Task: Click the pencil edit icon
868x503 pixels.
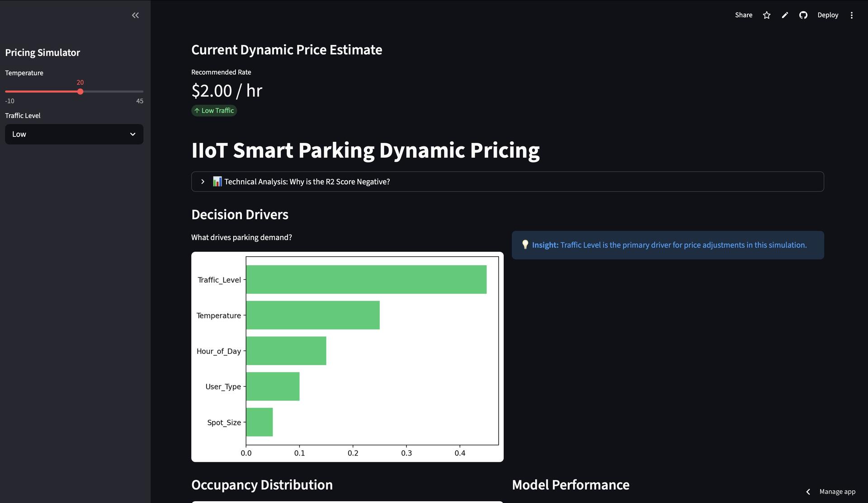Action: [x=785, y=15]
